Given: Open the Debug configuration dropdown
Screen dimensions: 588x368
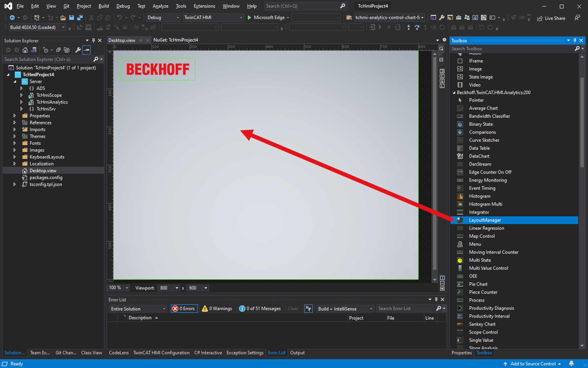Looking at the screenshot, I should pyautogui.click(x=163, y=17).
